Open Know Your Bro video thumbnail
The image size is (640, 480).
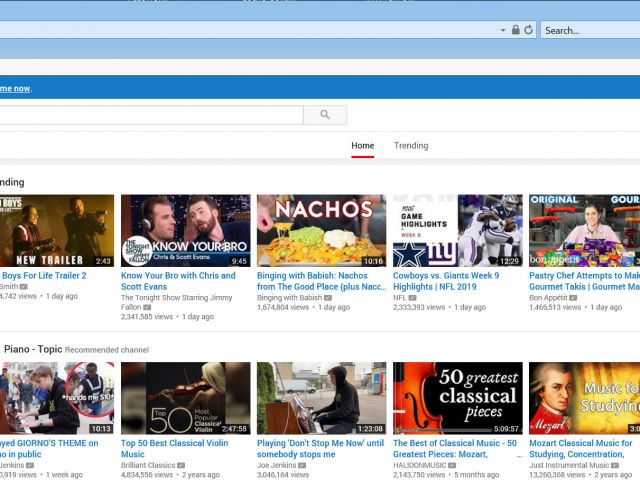point(186,231)
